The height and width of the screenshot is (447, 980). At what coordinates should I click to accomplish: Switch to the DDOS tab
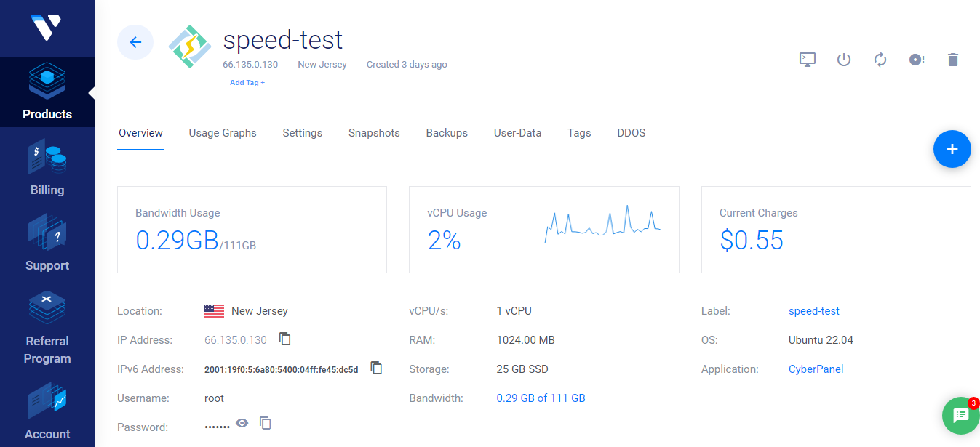pos(631,133)
